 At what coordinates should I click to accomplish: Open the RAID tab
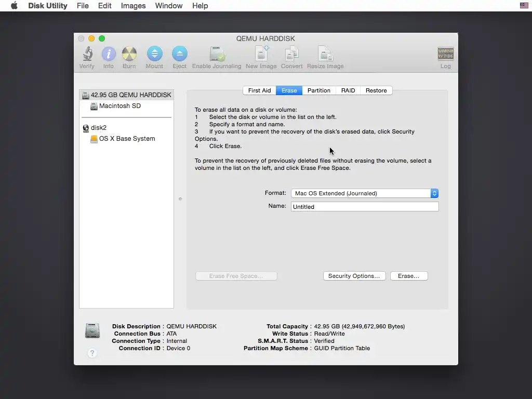[348, 90]
